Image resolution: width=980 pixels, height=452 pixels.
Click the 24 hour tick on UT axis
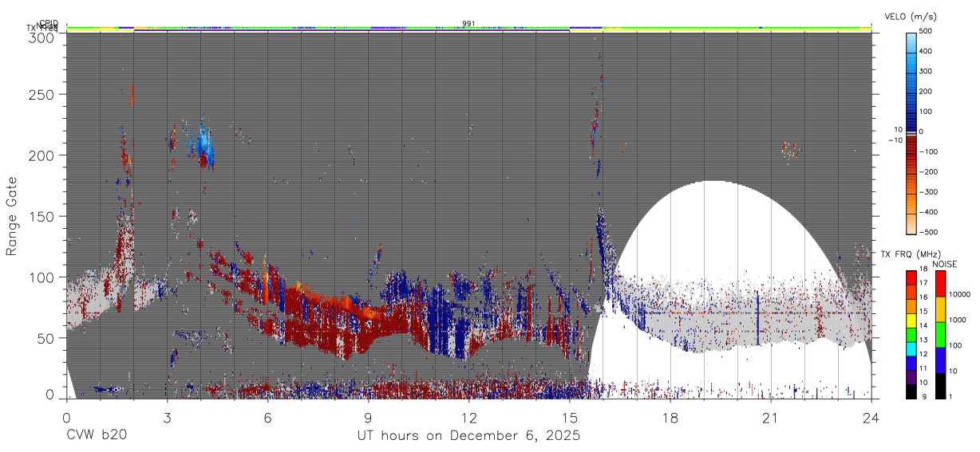coord(871,417)
